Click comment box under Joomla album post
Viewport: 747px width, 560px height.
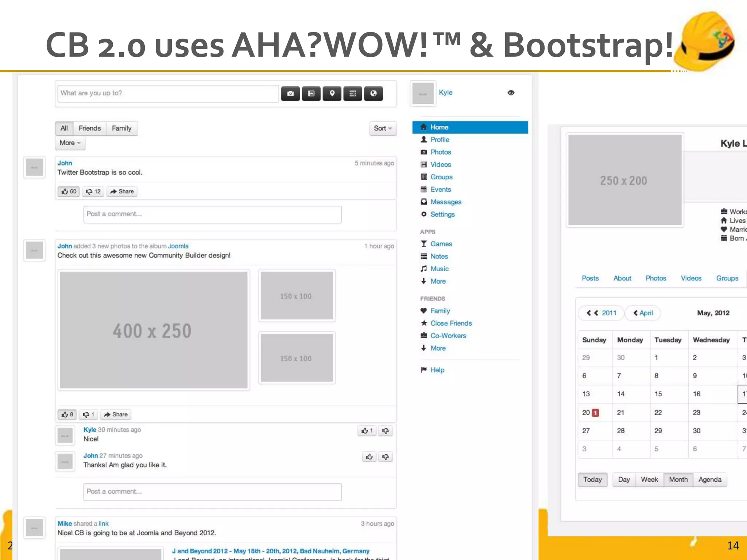[x=212, y=492]
